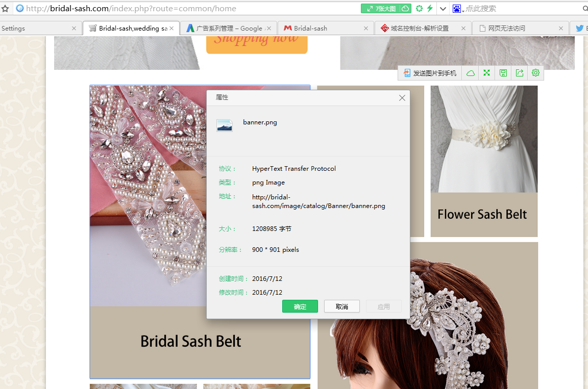Close the Gmail Bridal-sash tab
Image resolution: width=588 pixels, height=389 pixels.
(366, 29)
